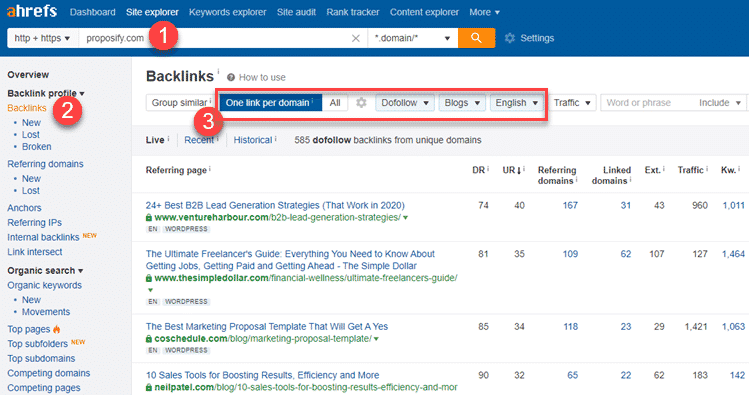The image size is (749, 395).
Task: Open Top subdomains in sidebar
Action: 41,358
